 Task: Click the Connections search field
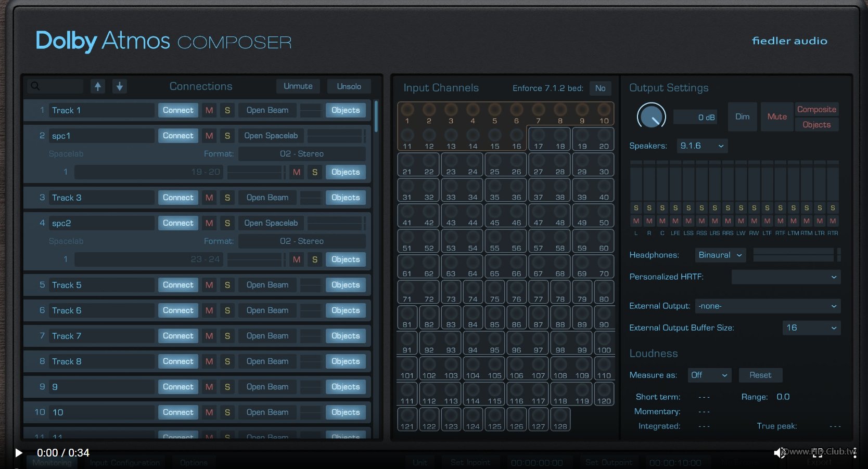[x=56, y=86]
